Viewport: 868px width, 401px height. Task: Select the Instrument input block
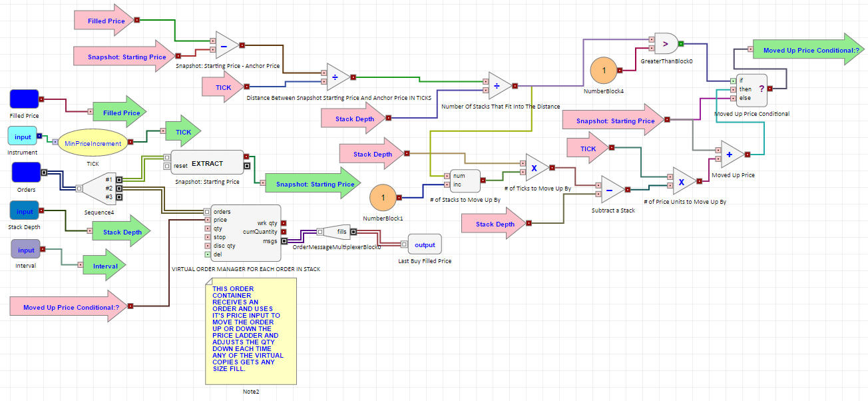pyautogui.click(x=23, y=137)
